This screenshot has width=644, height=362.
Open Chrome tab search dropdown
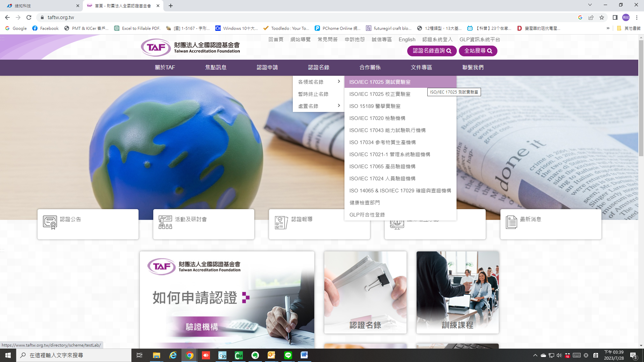[x=590, y=5]
